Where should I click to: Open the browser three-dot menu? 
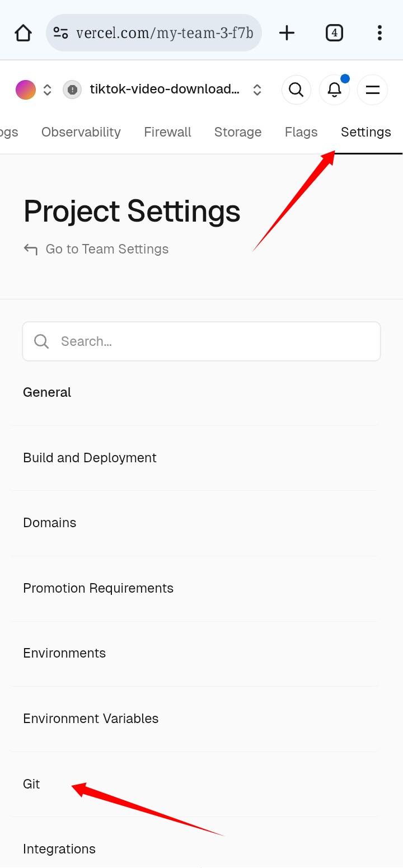379,33
